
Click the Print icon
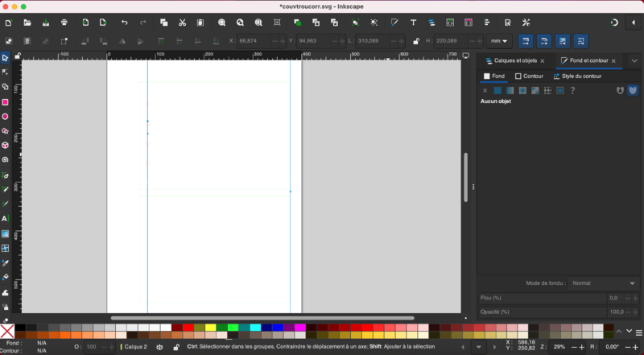point(64,23)
